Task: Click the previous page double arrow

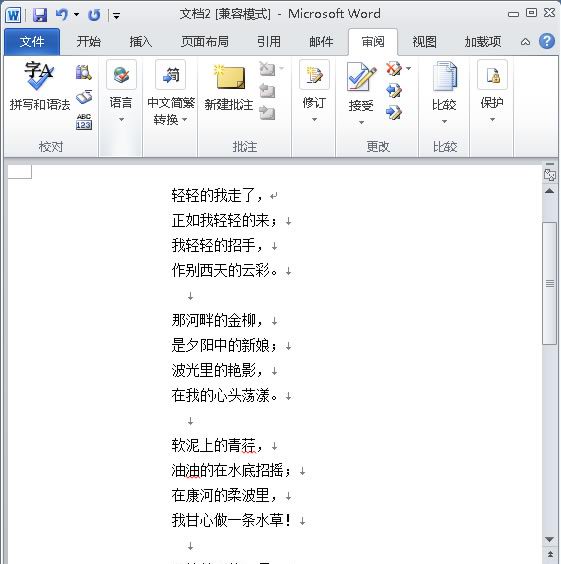Action: (549, 554)
